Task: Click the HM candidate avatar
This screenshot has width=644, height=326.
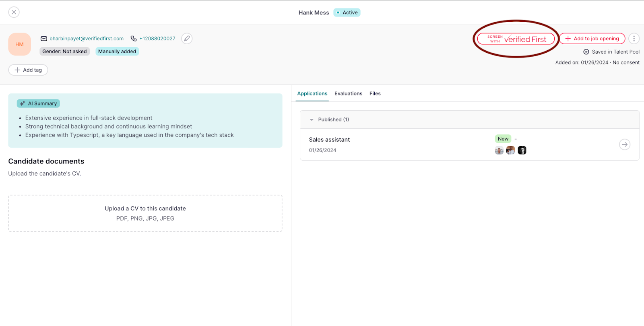Action: (x=19, y=44)
